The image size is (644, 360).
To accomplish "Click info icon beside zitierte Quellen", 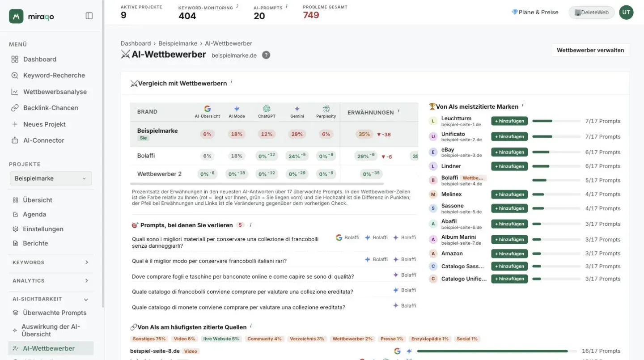I will click(251, 326).
